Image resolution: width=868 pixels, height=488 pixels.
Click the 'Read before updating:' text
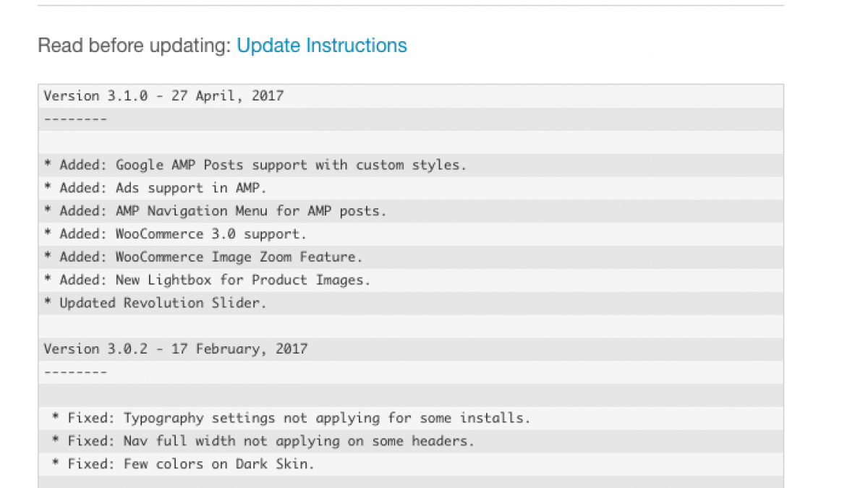pos(135,46)
